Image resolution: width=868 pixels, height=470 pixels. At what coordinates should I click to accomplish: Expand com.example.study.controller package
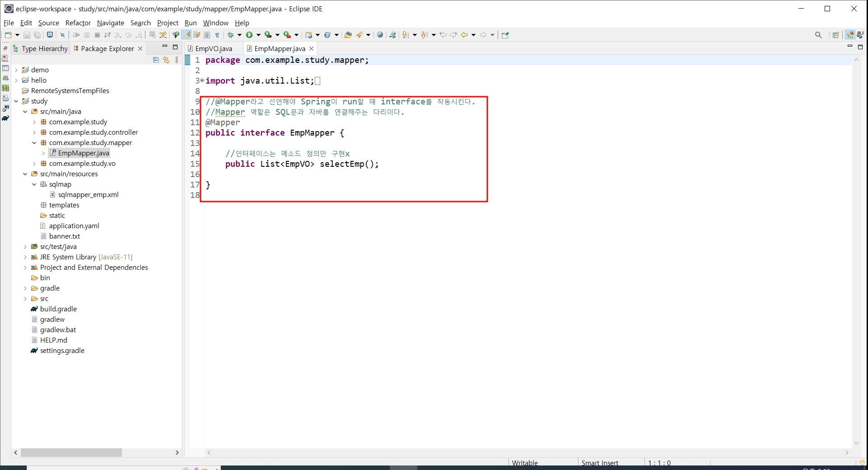[34, 132]
